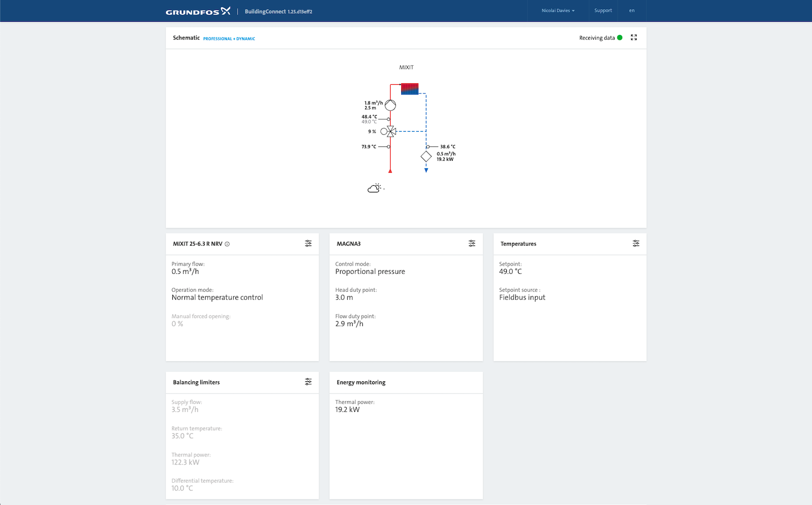Click the Thermal power 19.2 kW value
This screenshot has height=505, width=812.
coord(348,410)
